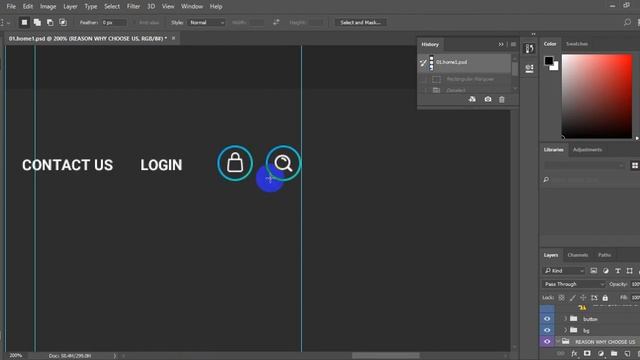
Task: Click the zoom percentage field 200%
Action: [x=16, y=356]
